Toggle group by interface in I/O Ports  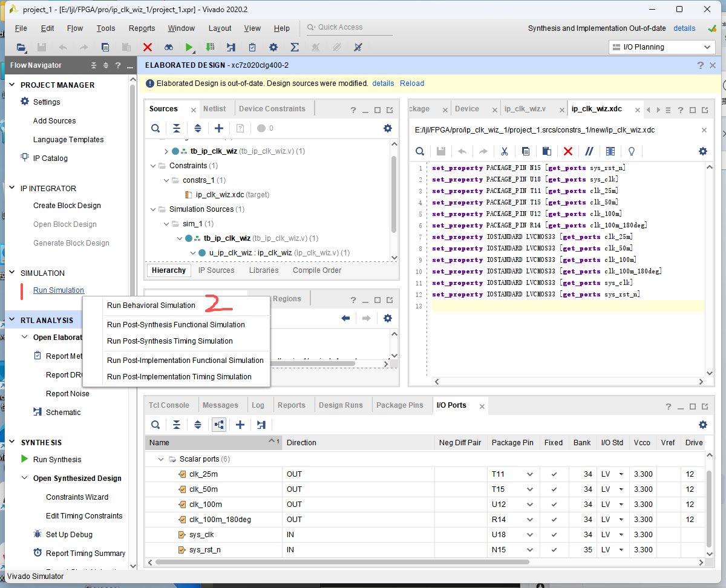[219, 425]
